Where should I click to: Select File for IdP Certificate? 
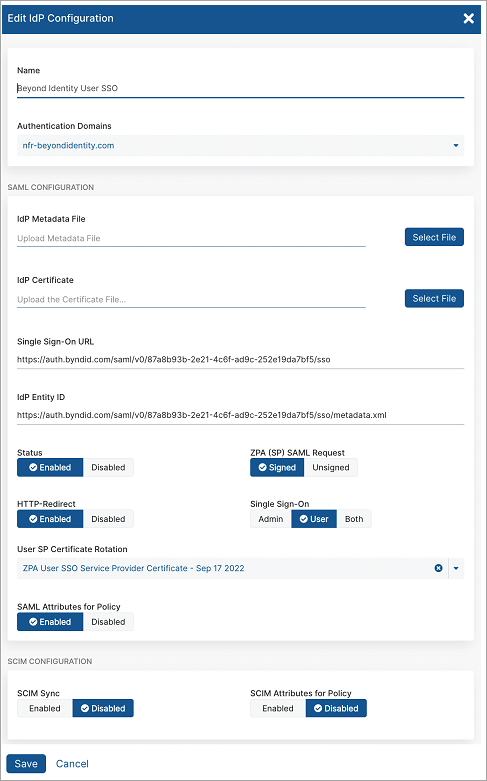pyautogui.click(x=434, y=298)
